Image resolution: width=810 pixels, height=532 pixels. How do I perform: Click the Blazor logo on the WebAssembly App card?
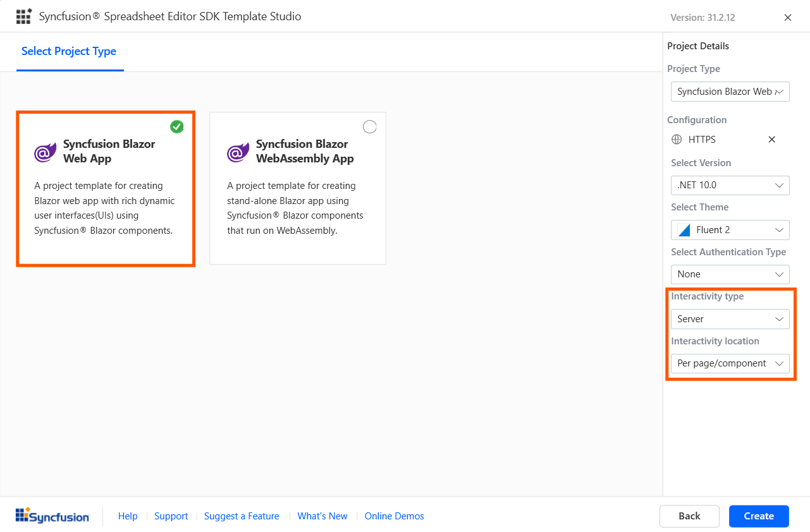click(x=237, y=152)
